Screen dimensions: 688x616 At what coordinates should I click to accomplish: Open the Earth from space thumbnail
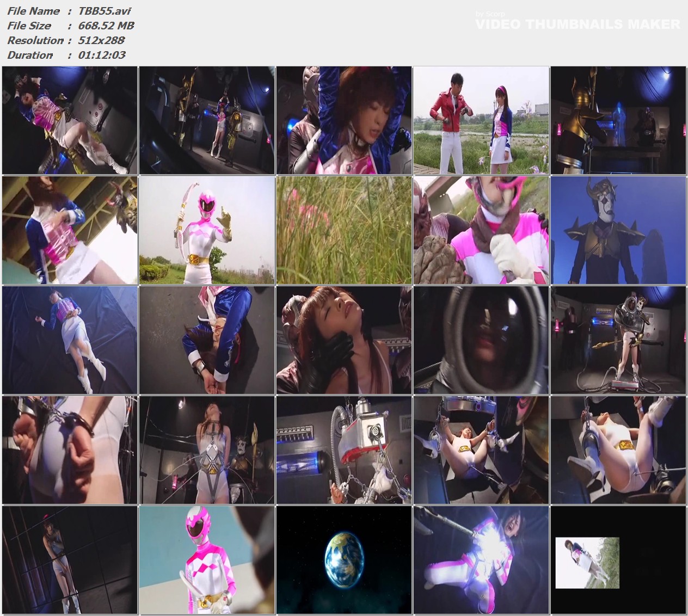point(345,560)
